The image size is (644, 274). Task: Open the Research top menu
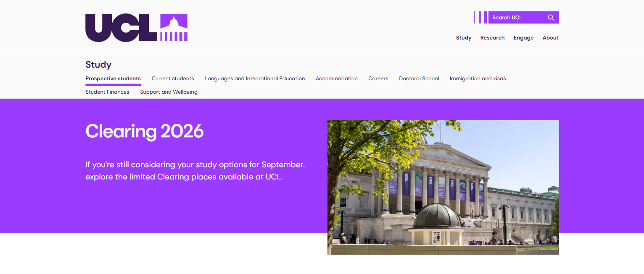point(492,38)
